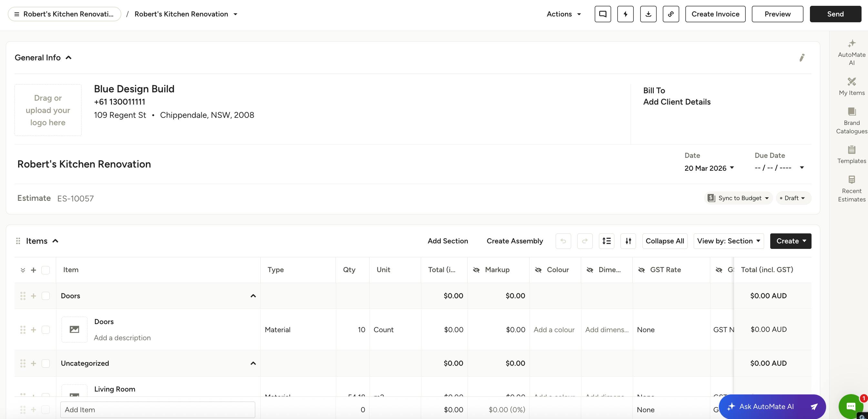Viewport: 868px width, 419px height.
Task: Open the Actions menu
Action: tap(563, 14)
